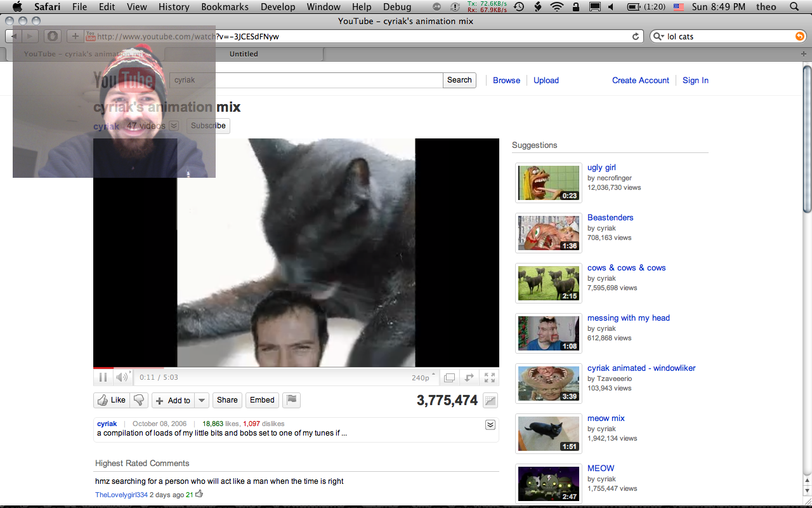Image resolution: width=812 pixels, height=508 pixels.
Task: Switch to the Untitled tab
Action: [244, 54]
